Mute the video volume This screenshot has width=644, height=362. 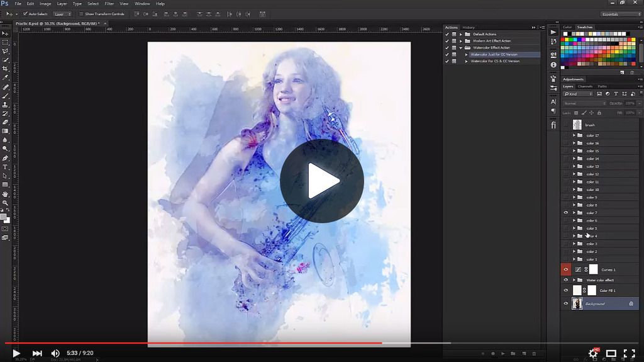pos(55,353)
